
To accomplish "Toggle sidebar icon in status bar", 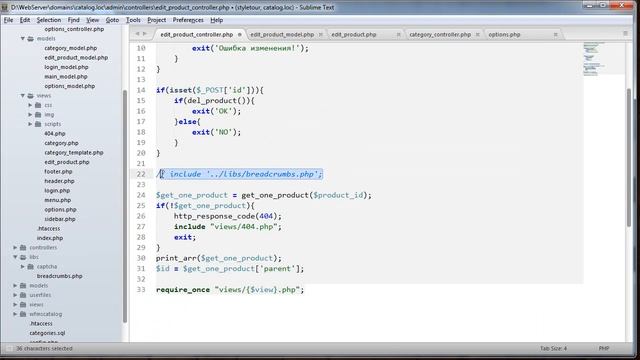I will (9, 349).
